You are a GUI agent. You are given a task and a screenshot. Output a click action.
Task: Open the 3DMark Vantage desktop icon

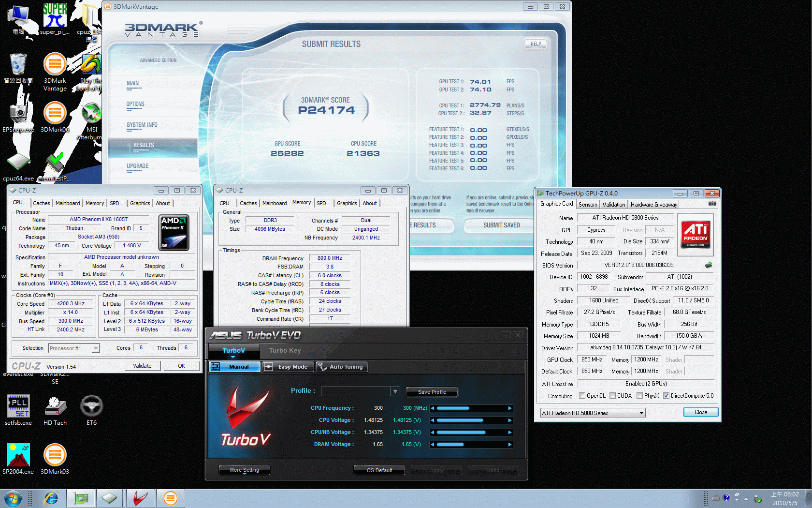point(55,72)
